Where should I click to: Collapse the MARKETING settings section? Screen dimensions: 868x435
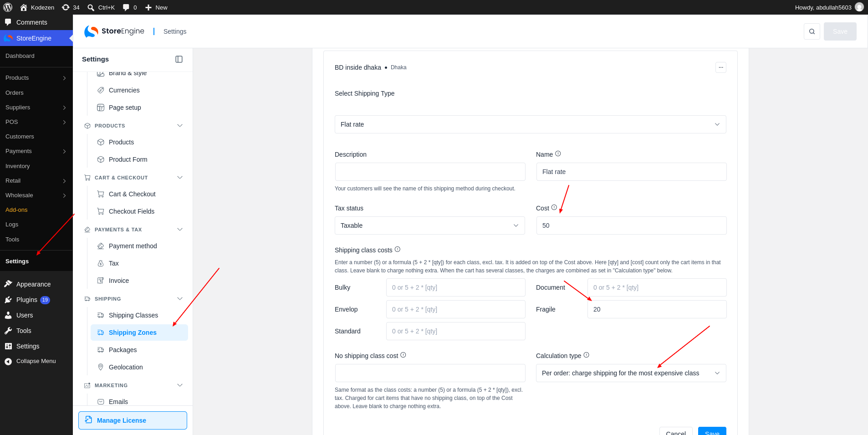pos(180,385)
